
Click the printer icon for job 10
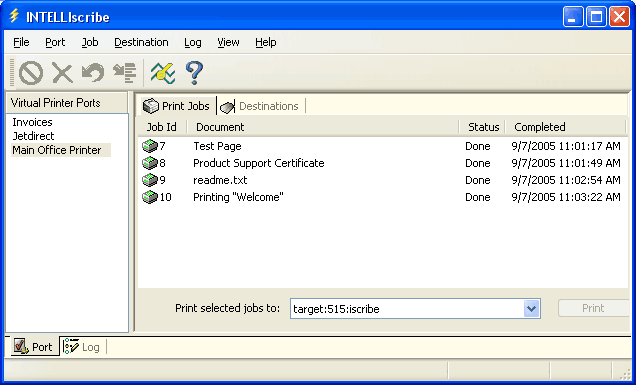(150, 197)
